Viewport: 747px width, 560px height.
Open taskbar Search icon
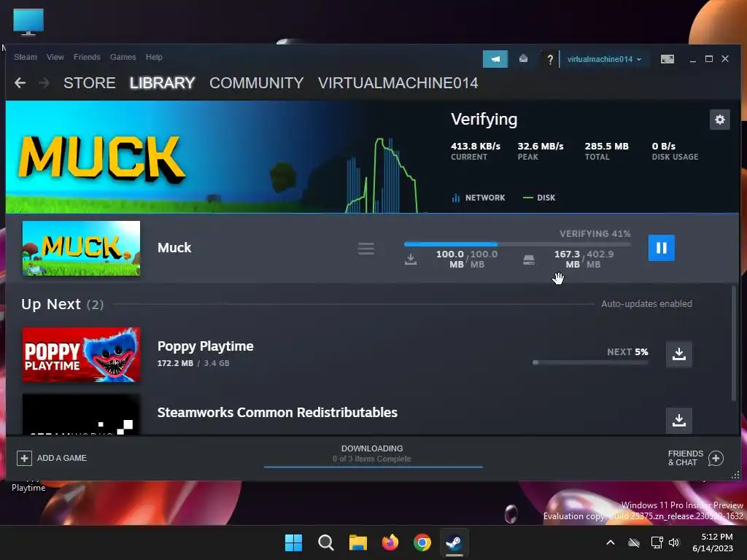pos(326,542)
